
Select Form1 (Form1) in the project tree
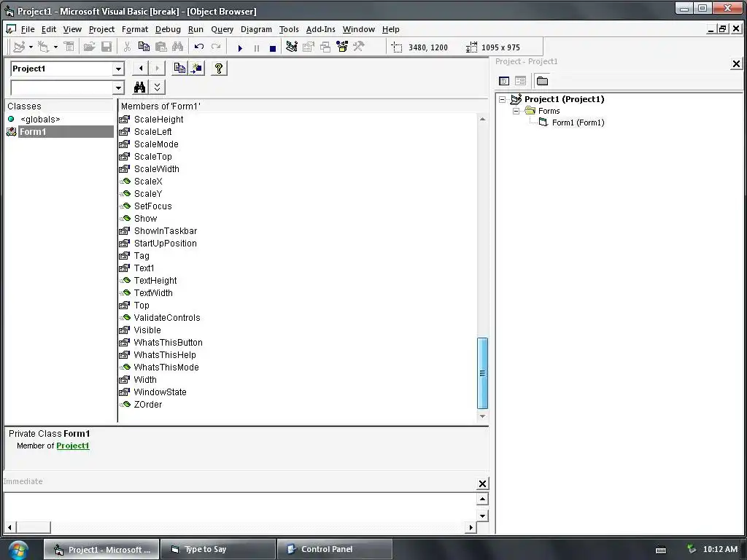coord(578,122)
